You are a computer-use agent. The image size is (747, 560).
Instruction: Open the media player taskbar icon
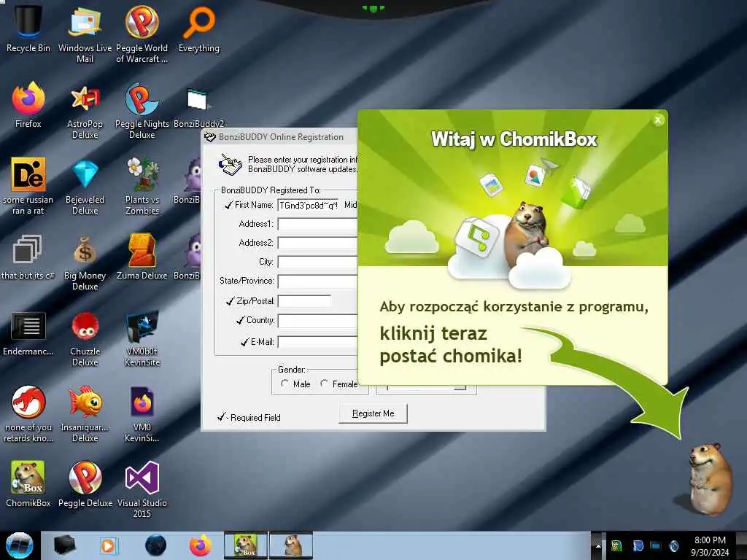tap(108, 545)
